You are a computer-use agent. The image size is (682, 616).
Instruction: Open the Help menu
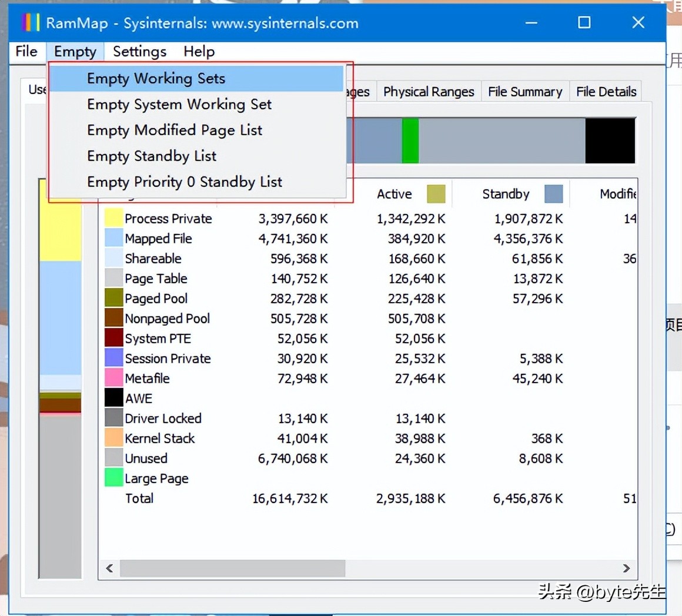[199, 51]
